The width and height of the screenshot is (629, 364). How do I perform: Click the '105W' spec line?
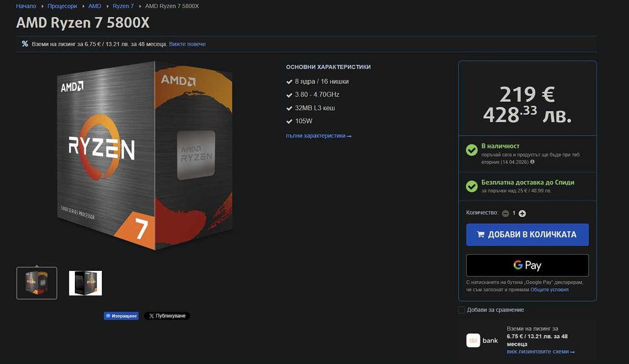click(304, 121)
